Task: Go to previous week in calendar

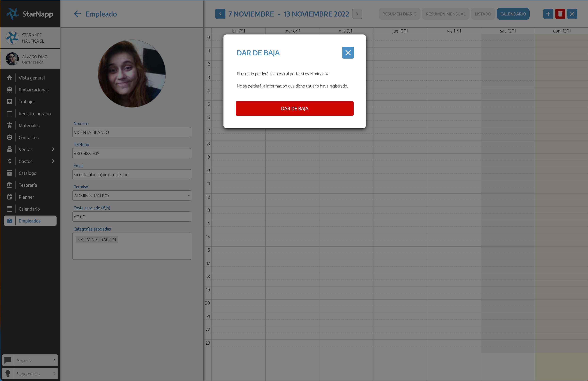Action: (220, 14)
